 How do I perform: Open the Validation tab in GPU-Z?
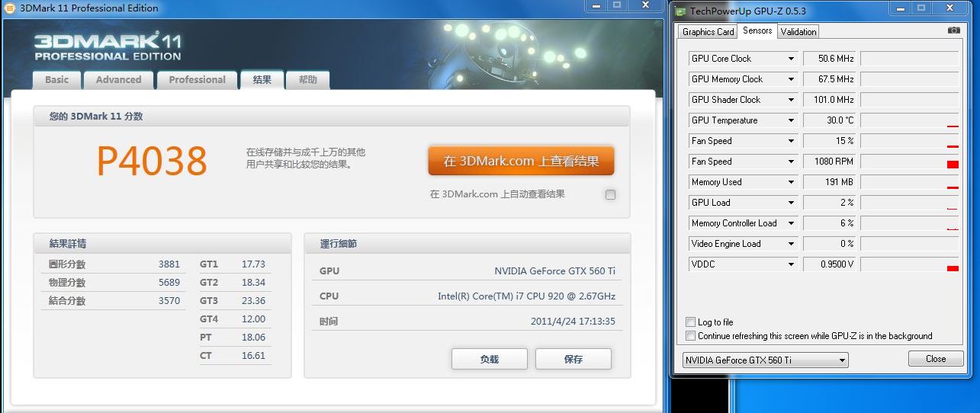[798, 32]
